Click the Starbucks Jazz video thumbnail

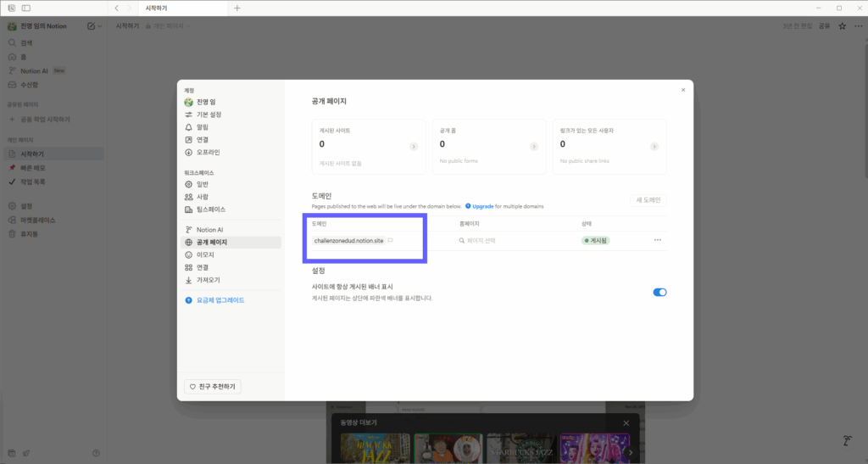coord(521,449)
